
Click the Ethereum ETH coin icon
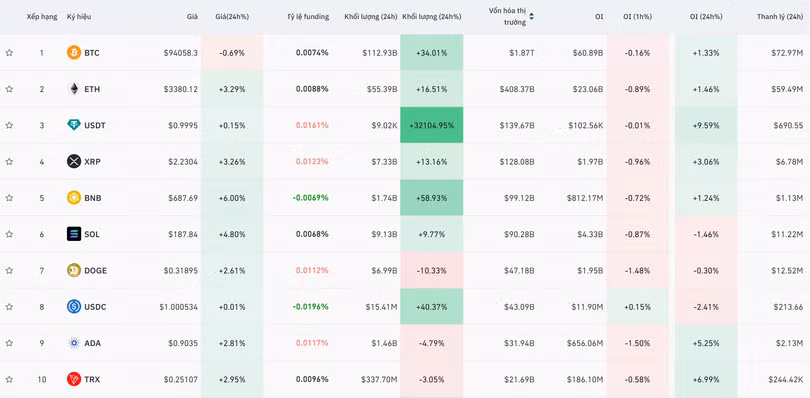[x=74, y=89]
